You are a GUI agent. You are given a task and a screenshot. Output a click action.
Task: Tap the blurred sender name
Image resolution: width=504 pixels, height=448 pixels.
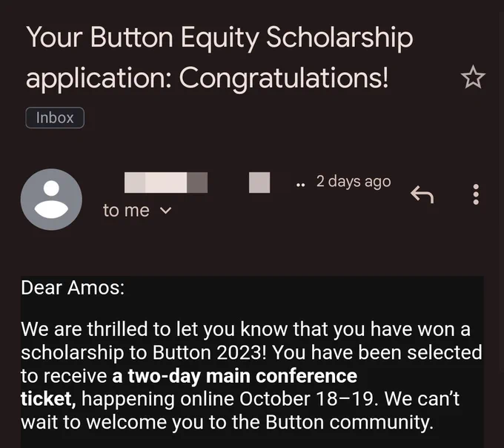coord(166,182)
